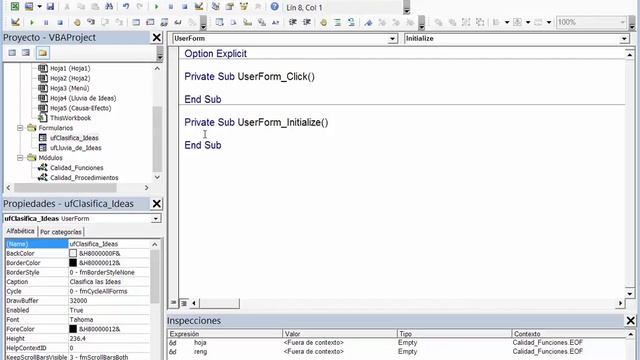640x360 pixels.
Task: Click the BackColor swatch
Action: click(73, 253)
